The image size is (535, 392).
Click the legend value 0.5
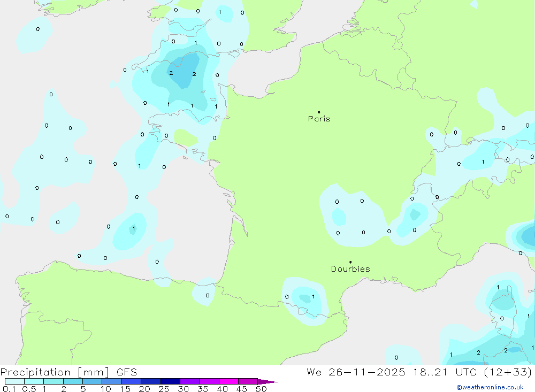(29, 389)
